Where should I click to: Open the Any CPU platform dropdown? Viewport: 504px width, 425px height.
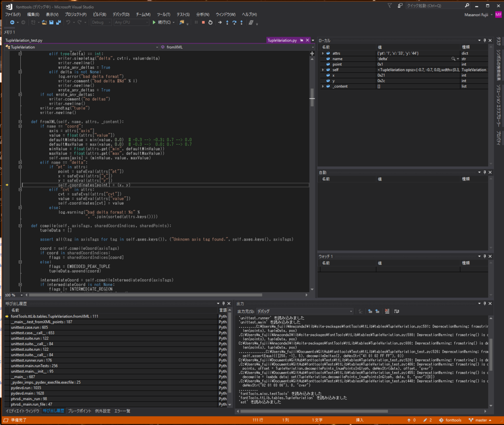[131, 23]
